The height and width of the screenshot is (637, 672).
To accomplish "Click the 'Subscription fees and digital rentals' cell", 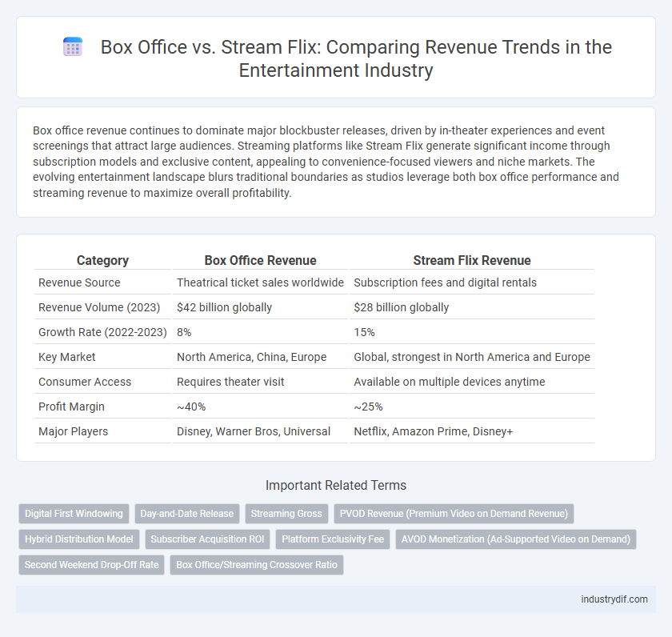I will (x=472, y=282).
